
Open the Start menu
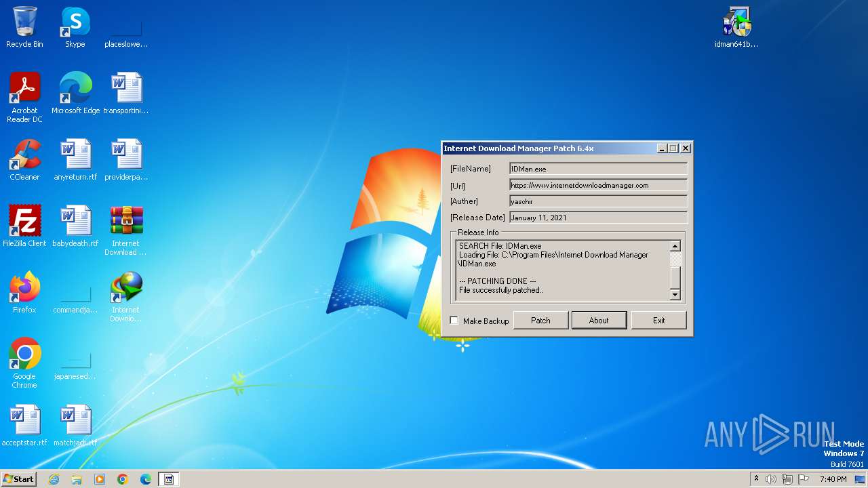coord(18,479)
